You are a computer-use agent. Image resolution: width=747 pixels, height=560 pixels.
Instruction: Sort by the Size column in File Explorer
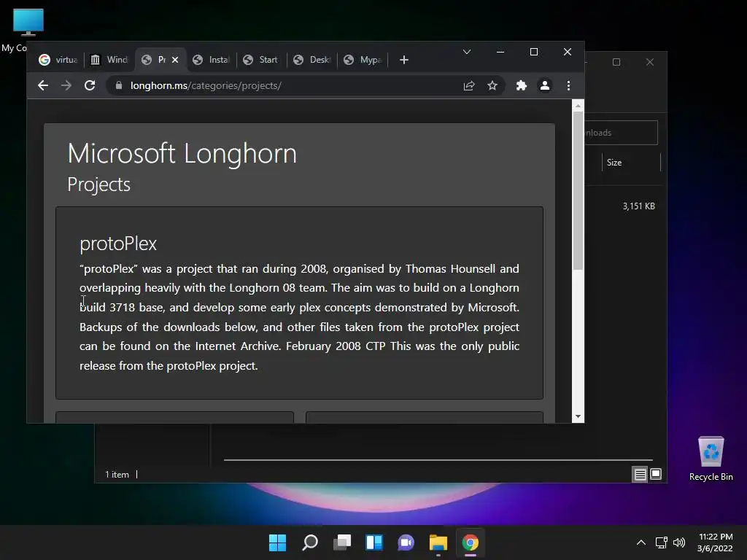[x=631, y=163]
